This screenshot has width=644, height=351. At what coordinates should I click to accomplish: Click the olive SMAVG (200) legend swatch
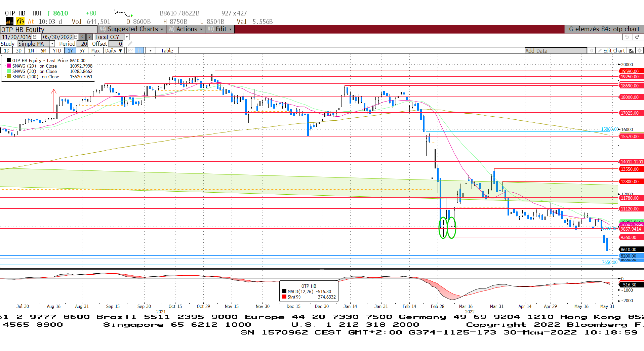point(9,77)
